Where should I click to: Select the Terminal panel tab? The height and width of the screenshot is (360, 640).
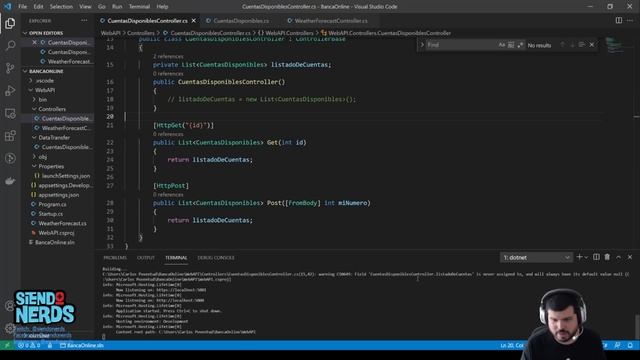[x=176, y=258]
